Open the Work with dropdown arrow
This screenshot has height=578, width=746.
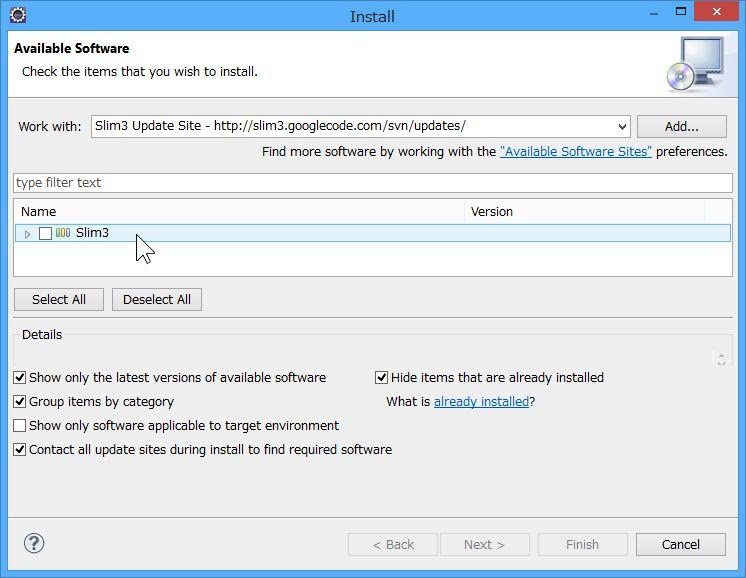(x=622, y=127)
